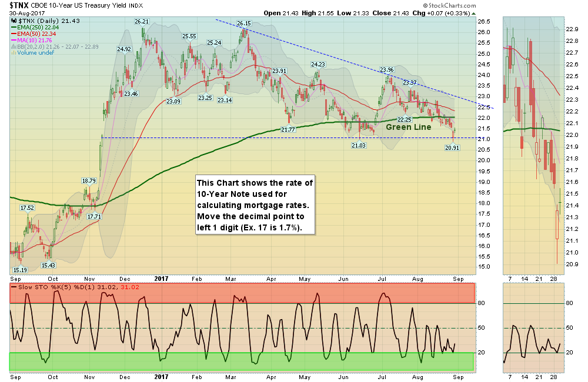Click the 24.23 May peak label
This screenshot has width=588, height=382.
coord(318,65)
